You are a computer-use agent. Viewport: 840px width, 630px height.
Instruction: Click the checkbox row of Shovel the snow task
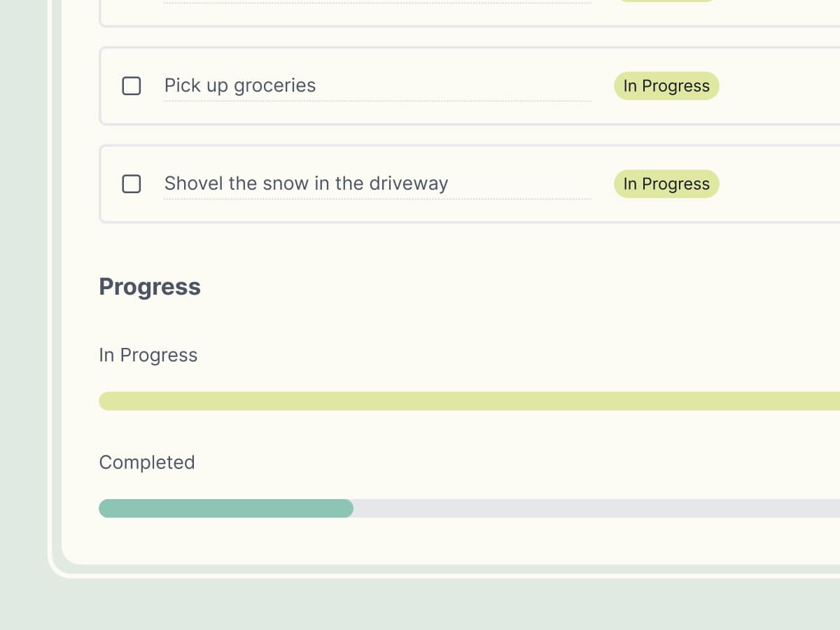(x=132, y=183)
